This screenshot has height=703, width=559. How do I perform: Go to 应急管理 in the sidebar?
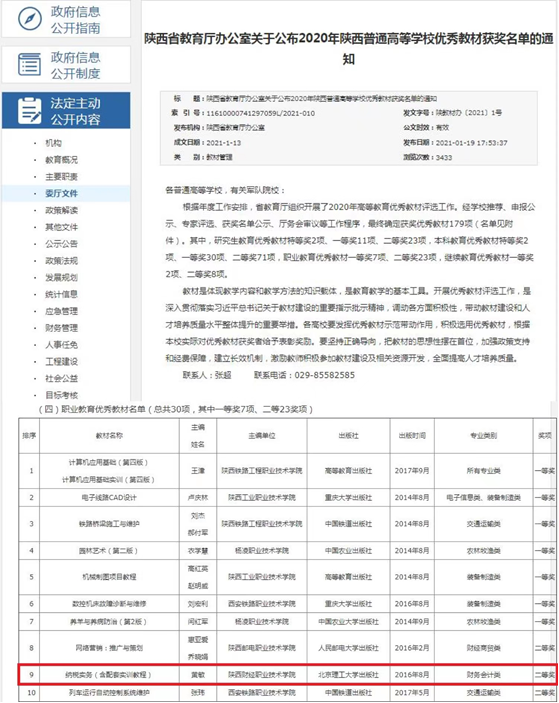[61, 311]
